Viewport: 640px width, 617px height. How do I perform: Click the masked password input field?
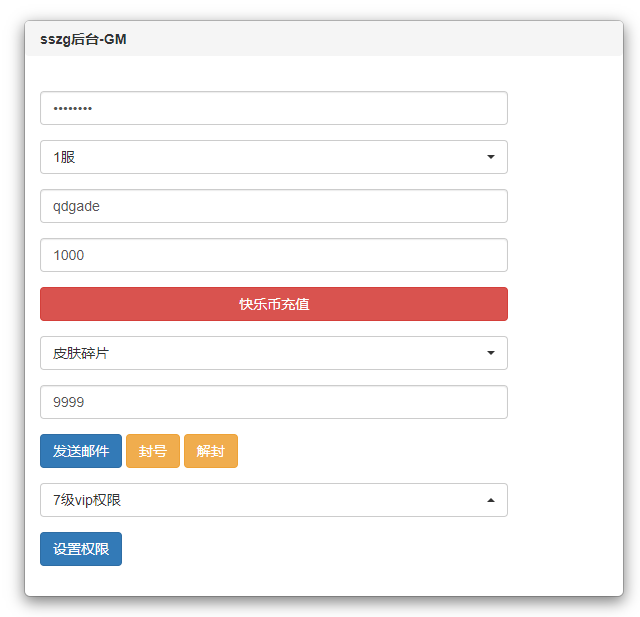[273, 108]
